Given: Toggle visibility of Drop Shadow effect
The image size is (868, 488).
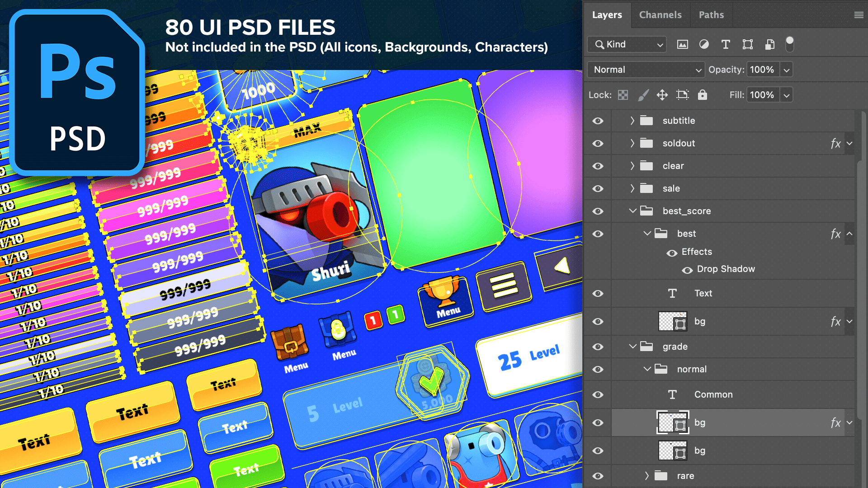Looking at the screenshot, I should coord(687,270).
